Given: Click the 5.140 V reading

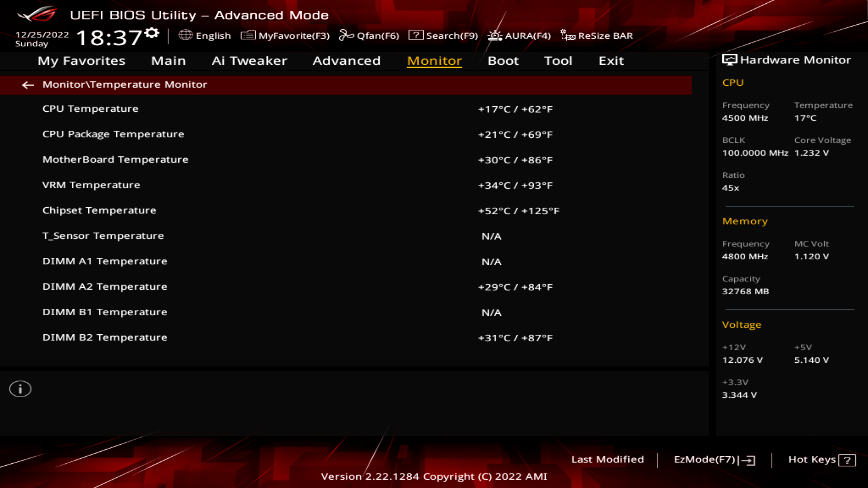Looking at the screenshot, I should (x=811, y=360).
